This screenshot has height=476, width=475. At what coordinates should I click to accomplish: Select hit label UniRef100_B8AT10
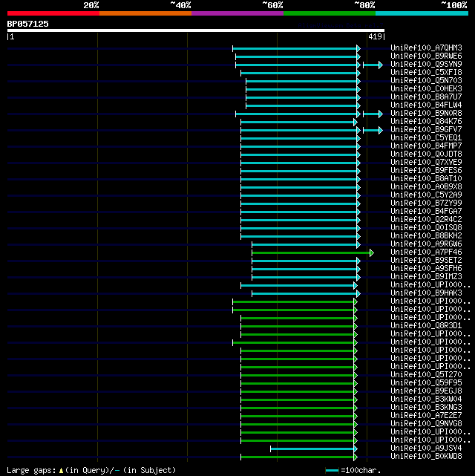(x=426, y=179)
